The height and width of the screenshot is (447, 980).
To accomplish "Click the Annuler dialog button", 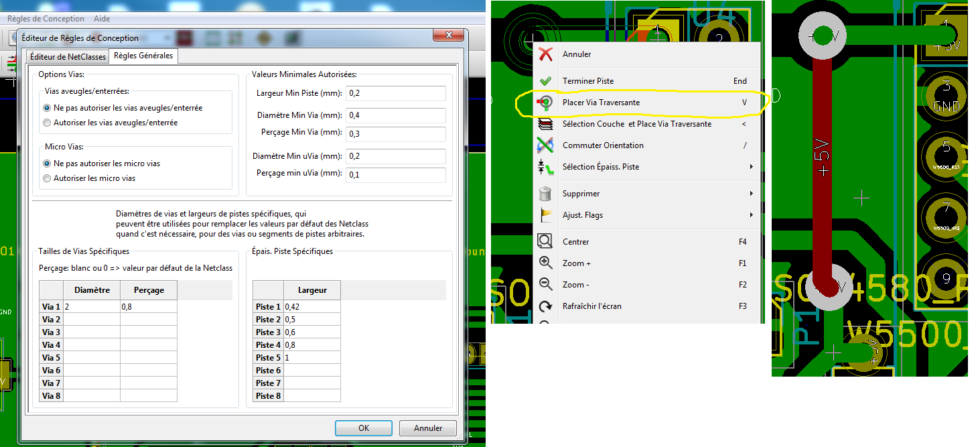I will click(427, 428).
